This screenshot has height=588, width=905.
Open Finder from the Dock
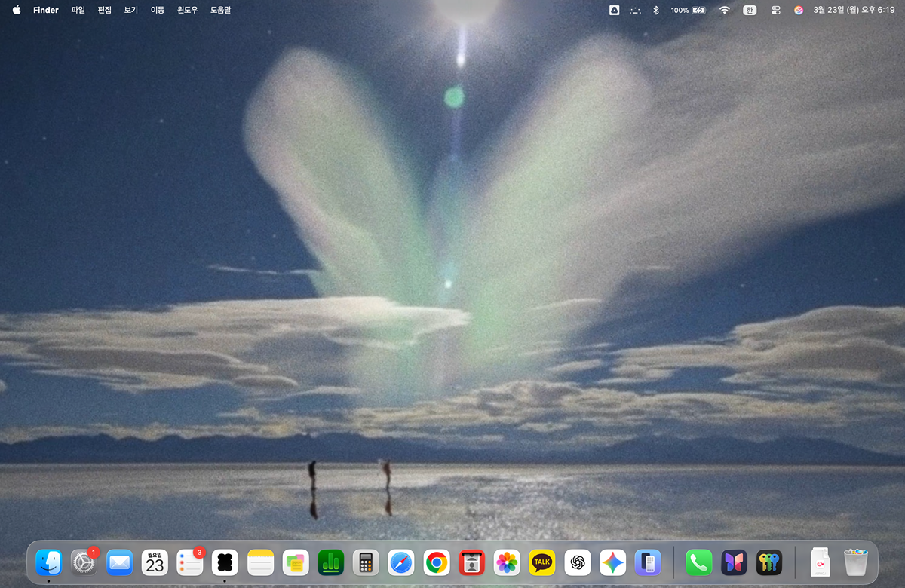coord(49,562)
